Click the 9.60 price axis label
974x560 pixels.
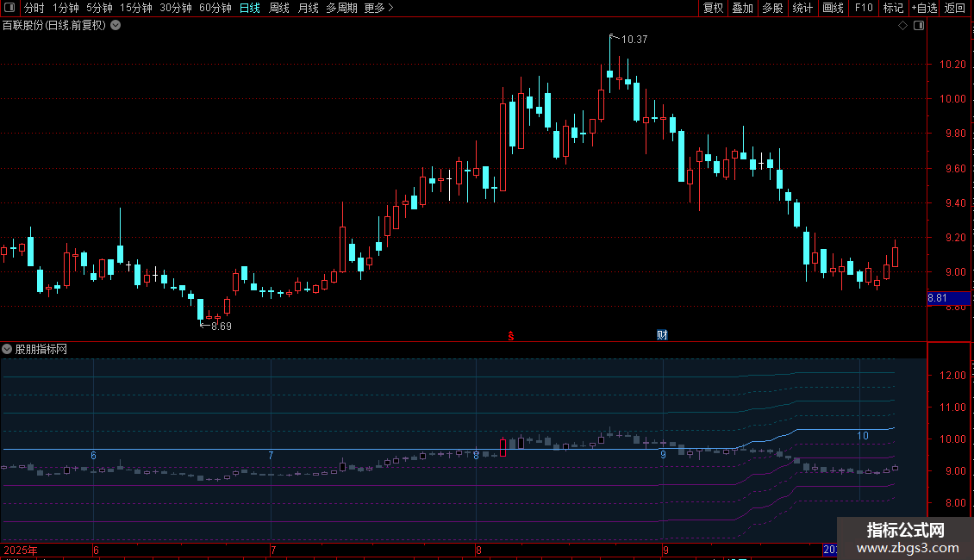coord(955,168)
